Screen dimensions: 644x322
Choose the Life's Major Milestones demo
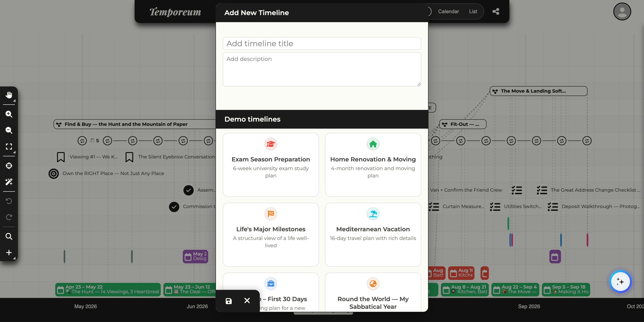pyautogui.click(x=271, y=234)
